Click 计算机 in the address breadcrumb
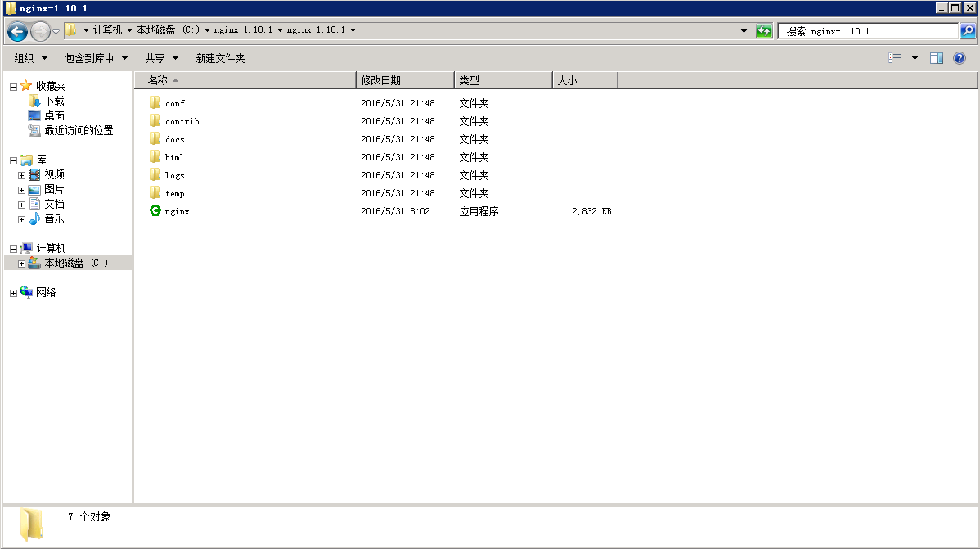This screenshot has width=980, height=549. 107,30
